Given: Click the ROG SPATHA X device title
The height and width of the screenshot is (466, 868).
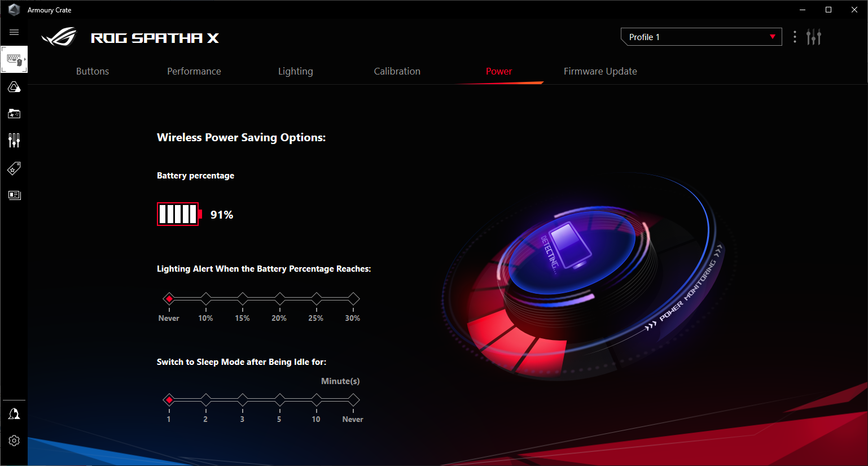Looking at the screenshot, I should coord(155,38).
